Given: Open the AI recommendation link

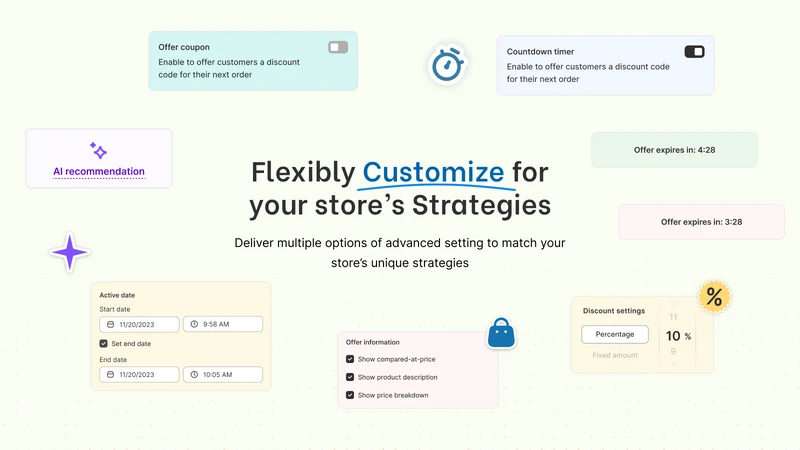Looking at the screenshot, I should [99, 171].
